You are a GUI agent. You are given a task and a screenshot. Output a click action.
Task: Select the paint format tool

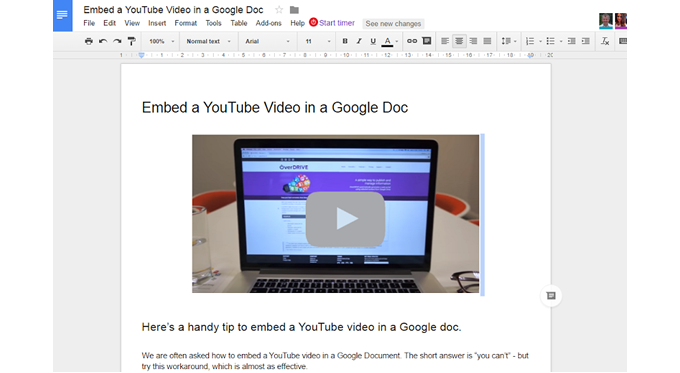click(x=131, y=41)
